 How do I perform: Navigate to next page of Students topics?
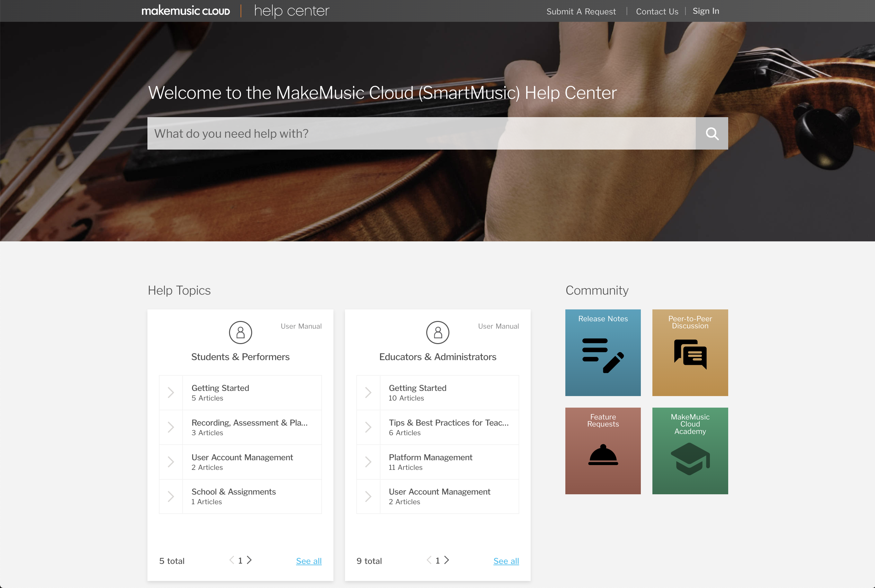(250, 560)
